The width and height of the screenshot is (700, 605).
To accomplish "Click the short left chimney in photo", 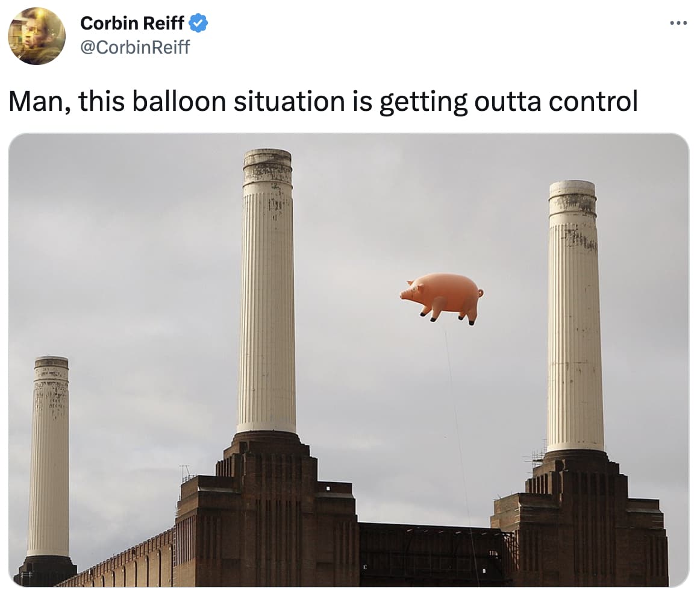I will point(49,456).
